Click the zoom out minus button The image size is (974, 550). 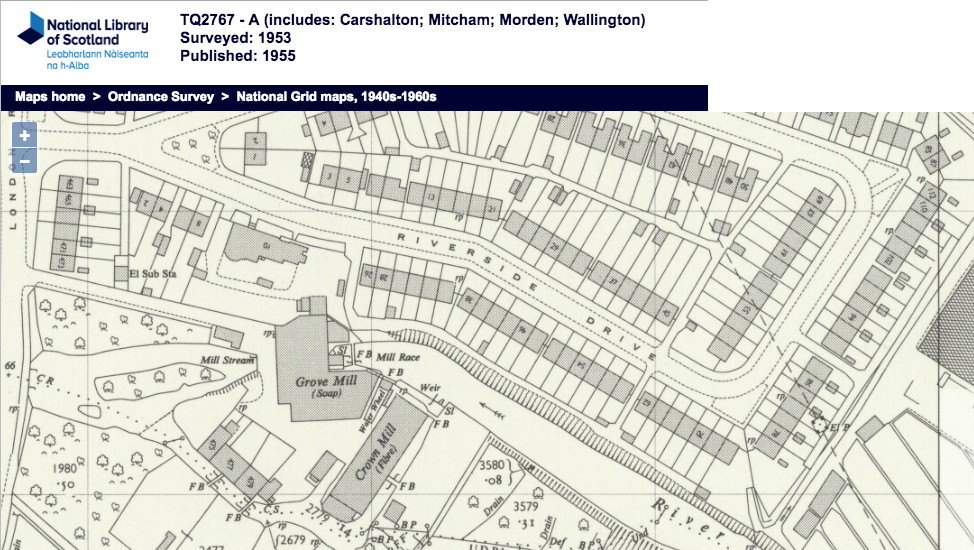point(24,160)
